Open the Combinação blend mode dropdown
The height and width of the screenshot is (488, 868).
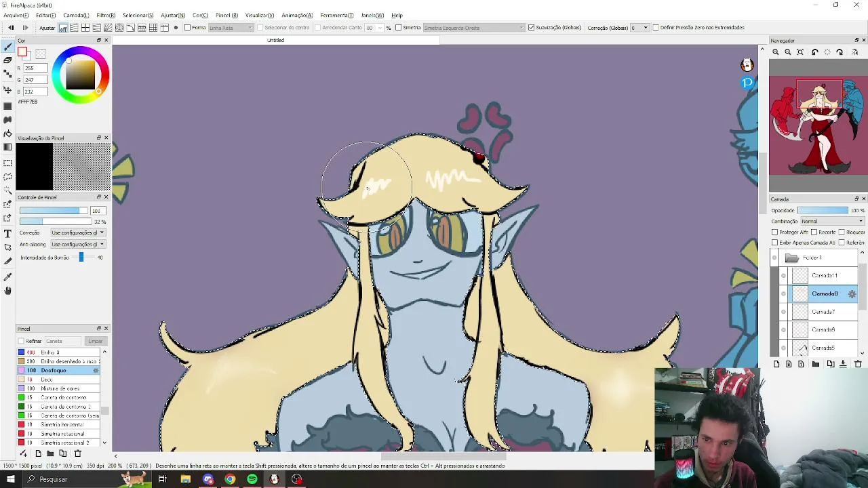[832, 221]
